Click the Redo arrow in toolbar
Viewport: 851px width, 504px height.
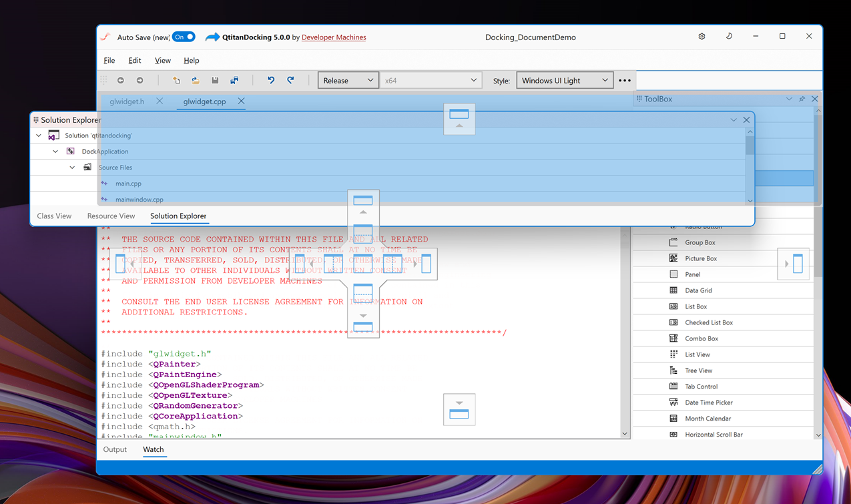(x=290, y=80)
